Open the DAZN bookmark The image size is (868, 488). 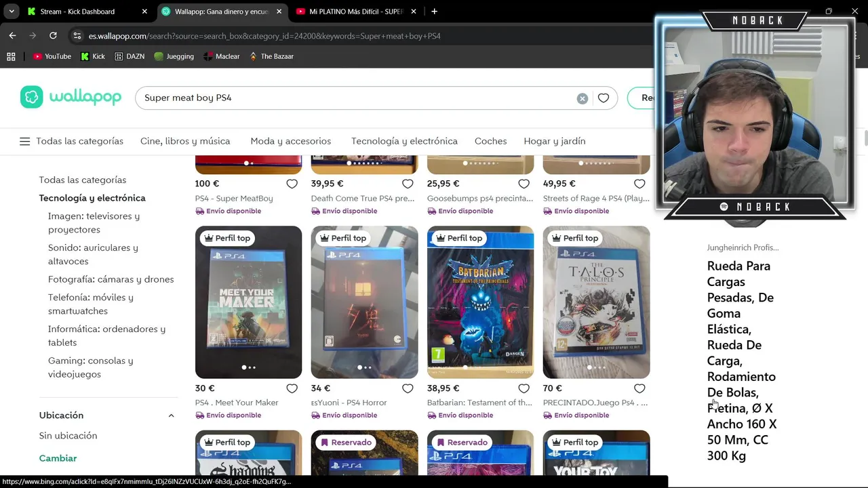[x=130, y=56]
